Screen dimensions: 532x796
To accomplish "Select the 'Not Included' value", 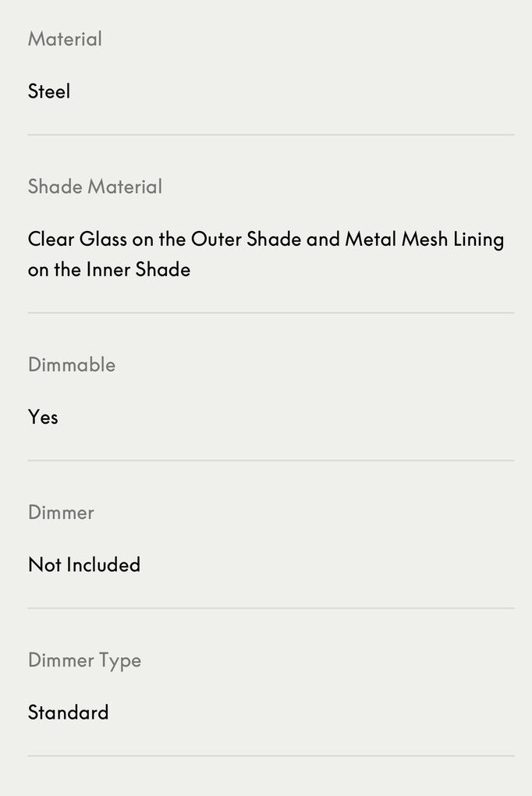I will point(84,564).
